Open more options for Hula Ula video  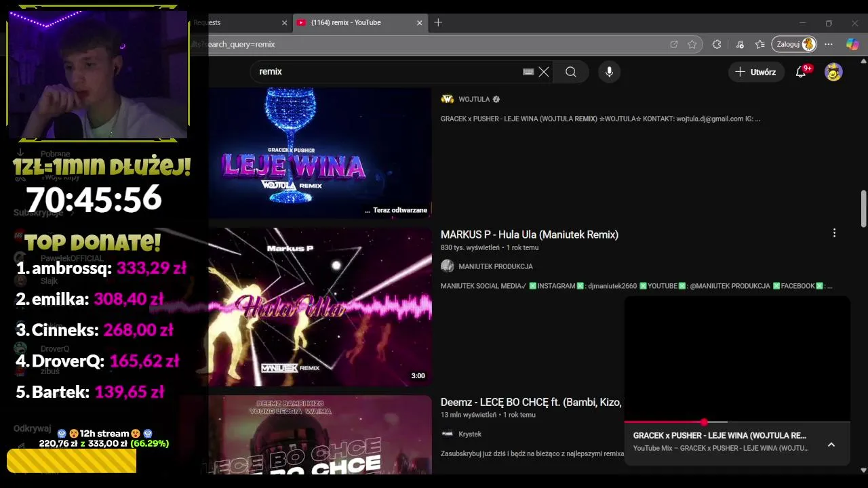pos(834,233)
